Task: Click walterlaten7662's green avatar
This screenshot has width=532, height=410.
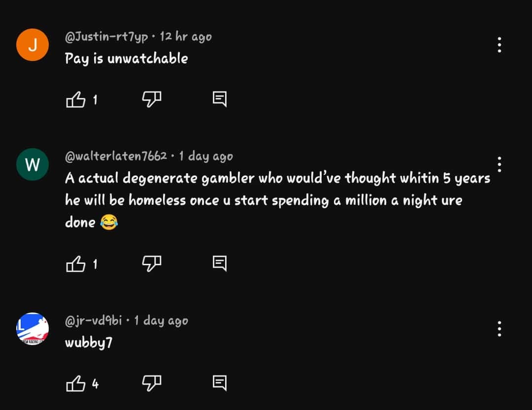Action: pyautogui.click(x=33, y=164)
